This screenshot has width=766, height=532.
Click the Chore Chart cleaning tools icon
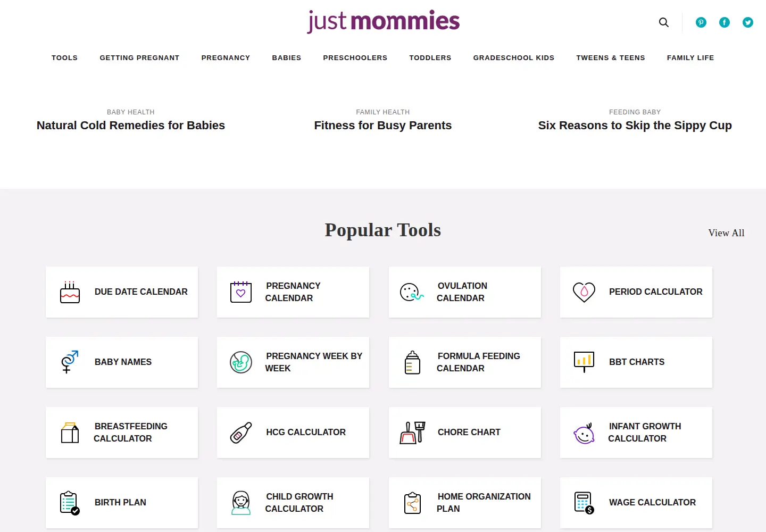(x=412, y=433)
